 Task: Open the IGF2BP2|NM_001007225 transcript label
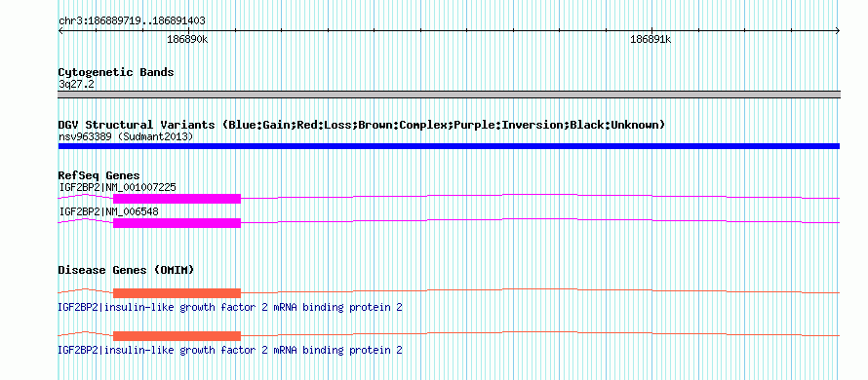117,187
